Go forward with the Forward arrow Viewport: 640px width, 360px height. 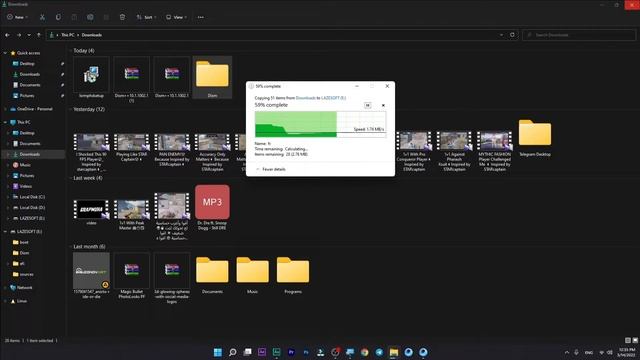pos(19,35)
